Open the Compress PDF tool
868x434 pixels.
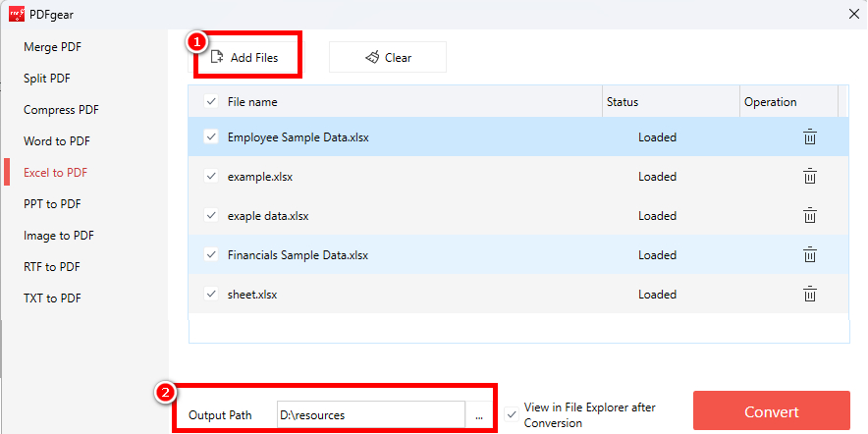(x=61, y=110)
